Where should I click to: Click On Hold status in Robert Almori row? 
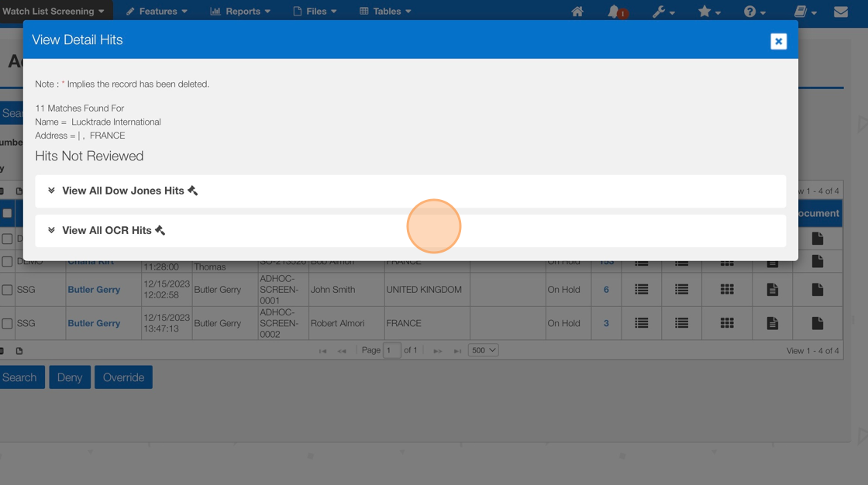(563, 323)
